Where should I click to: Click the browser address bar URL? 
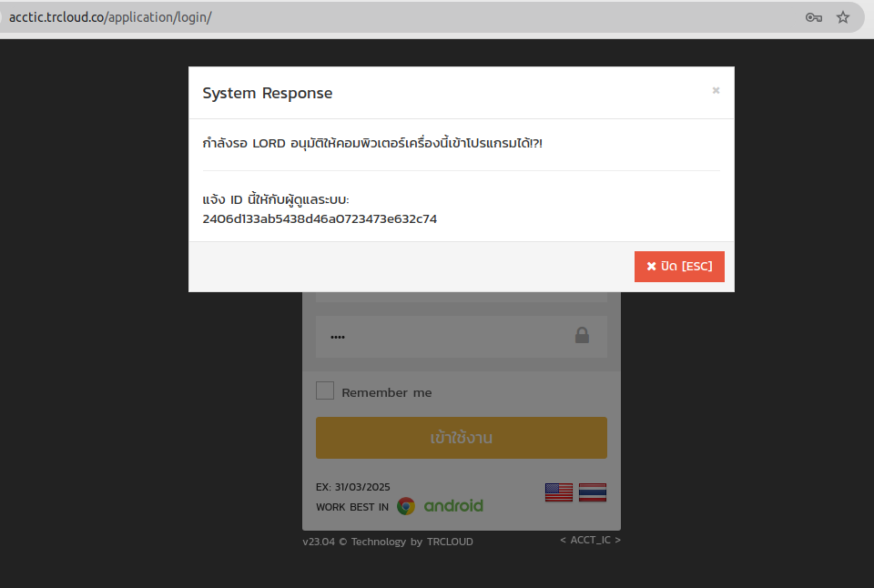click(x=110, y=17)
